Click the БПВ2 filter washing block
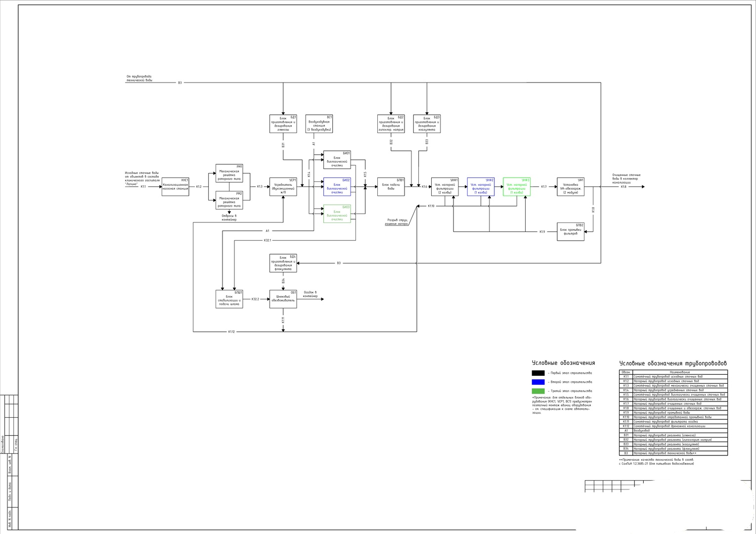This screenshot has width=756, height=534. pyautogui.click(x=571, y=231)
